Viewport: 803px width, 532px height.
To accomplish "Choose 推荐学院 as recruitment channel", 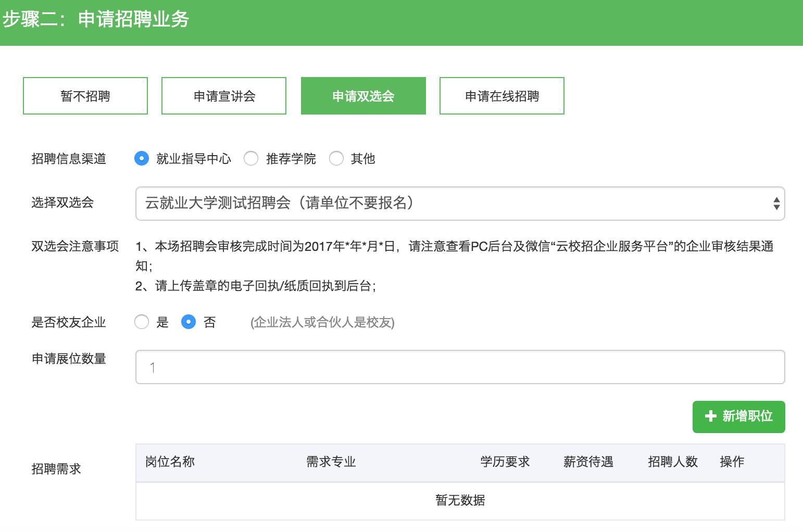I will click(251, 158).
